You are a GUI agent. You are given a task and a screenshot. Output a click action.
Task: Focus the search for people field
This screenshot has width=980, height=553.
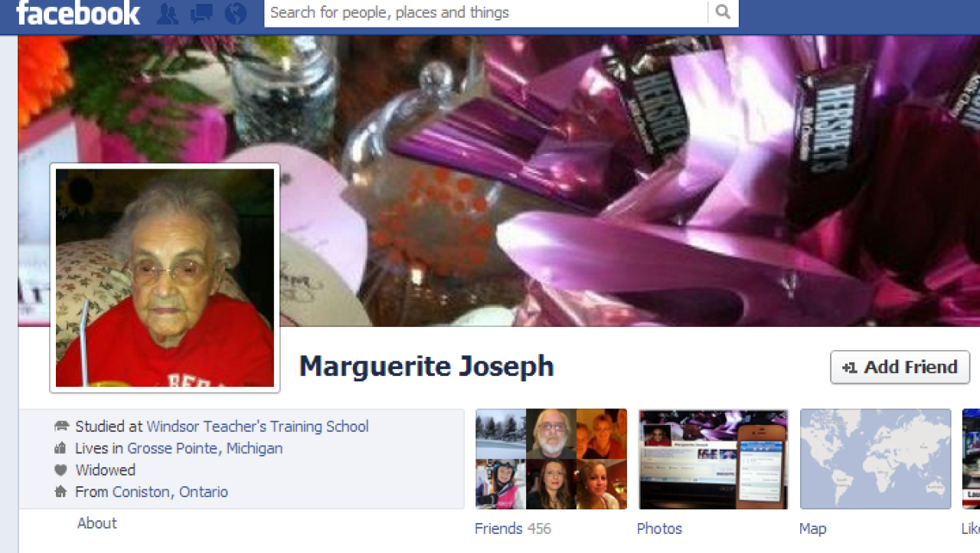pyautogui.click(x=486, y=12)
